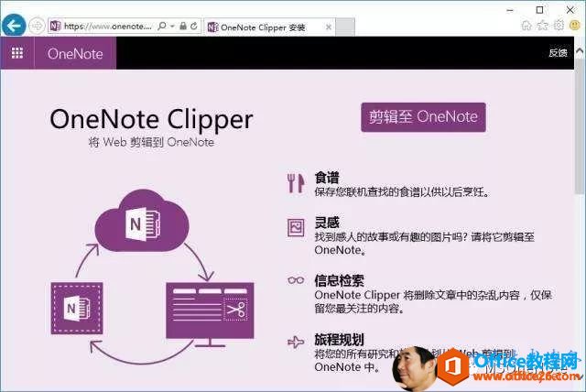This screenshot has height=392, width=586.
Task: Click the scrollbar up arrow
Action: (x=580, y=51)
